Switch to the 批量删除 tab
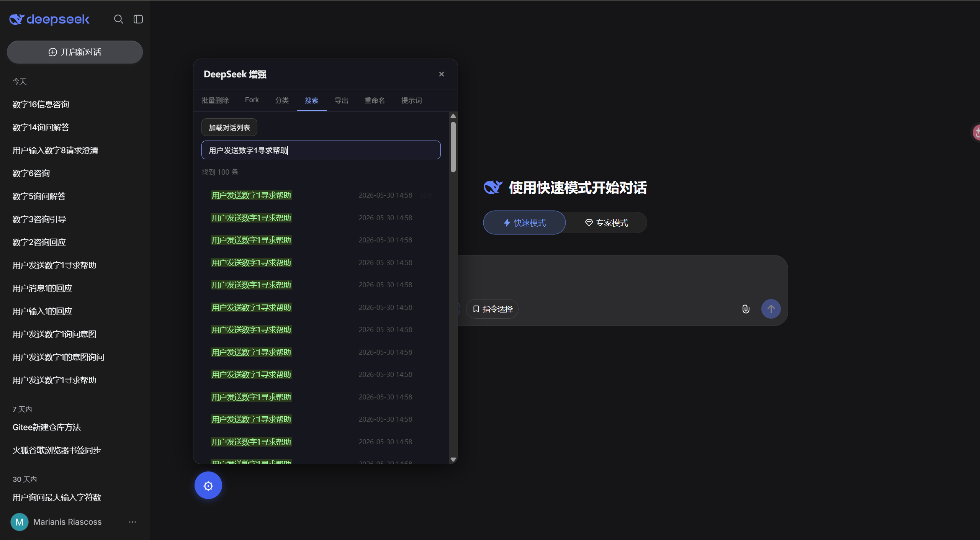980x540 pixels. 215,100
